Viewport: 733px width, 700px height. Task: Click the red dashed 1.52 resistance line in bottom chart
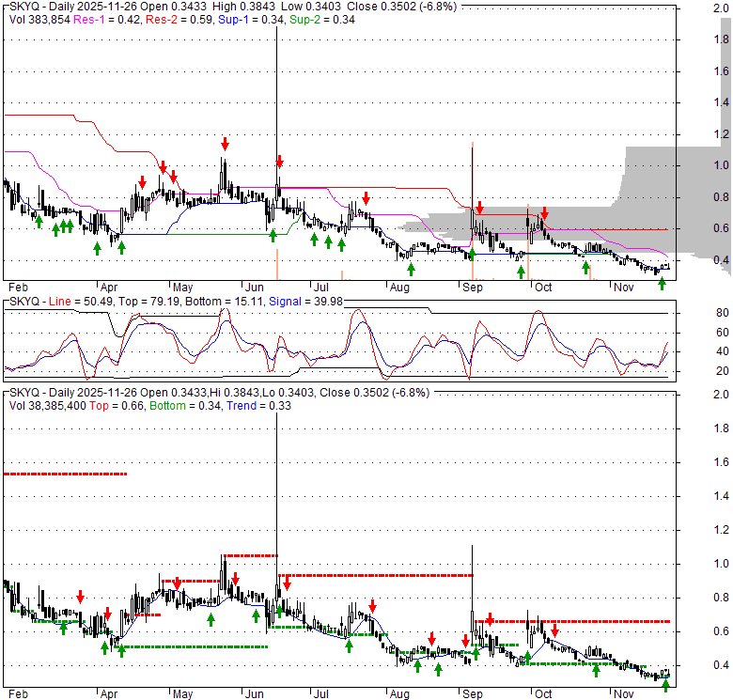point(66,474)
